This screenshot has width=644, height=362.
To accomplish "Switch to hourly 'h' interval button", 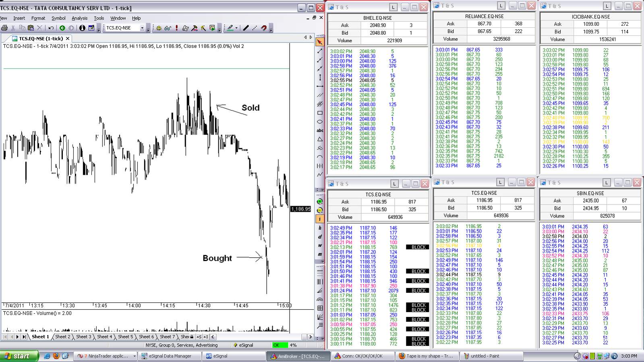I will 320,228.
